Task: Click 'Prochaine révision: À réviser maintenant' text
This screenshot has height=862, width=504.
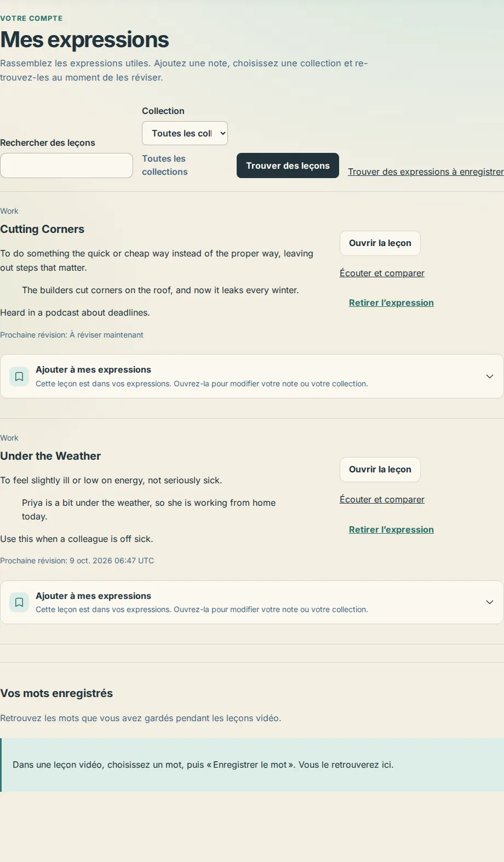Action: 72,335
